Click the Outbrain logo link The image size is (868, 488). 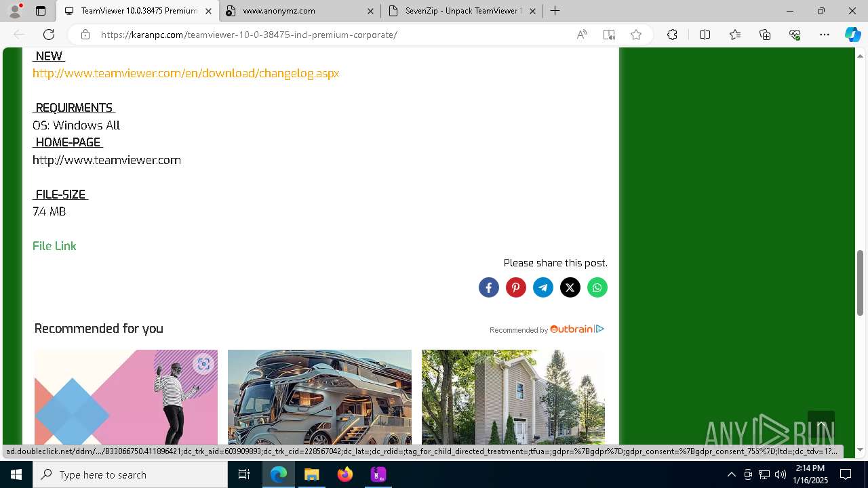pos(572,329)
